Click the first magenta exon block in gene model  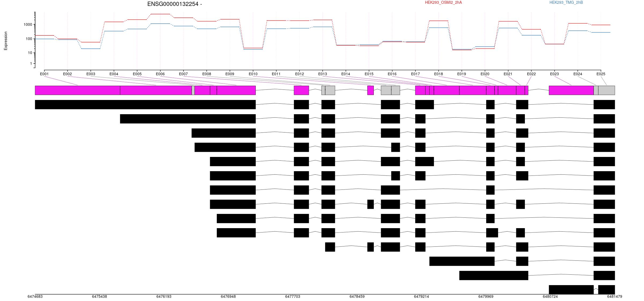click(x=78, y=90)
